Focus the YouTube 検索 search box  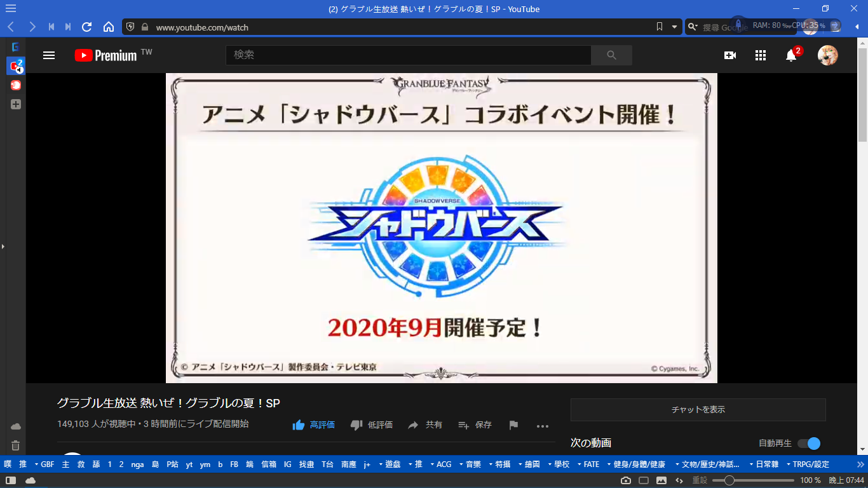(x=409, y=55)
